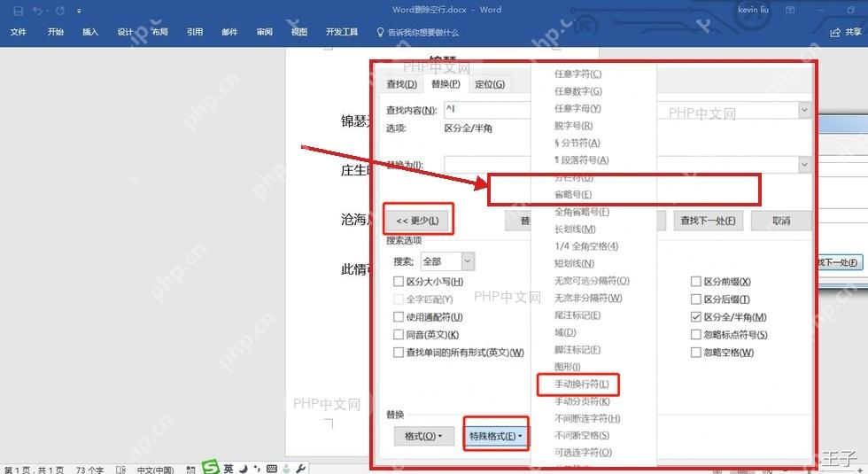Select 手动分页符(K) menu item
This screenshot has width=868, height=474.
tap(582, 400)
